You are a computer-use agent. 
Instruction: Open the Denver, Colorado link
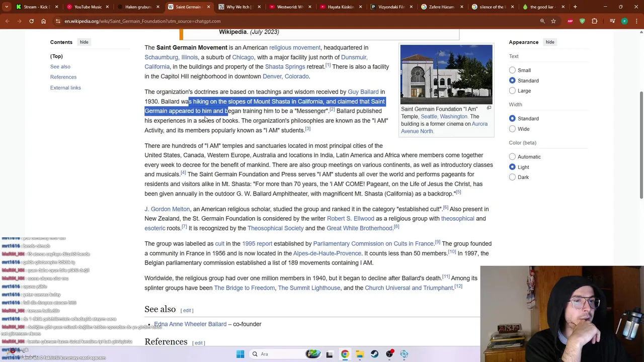pyautogui.click(x=285, y=76)
